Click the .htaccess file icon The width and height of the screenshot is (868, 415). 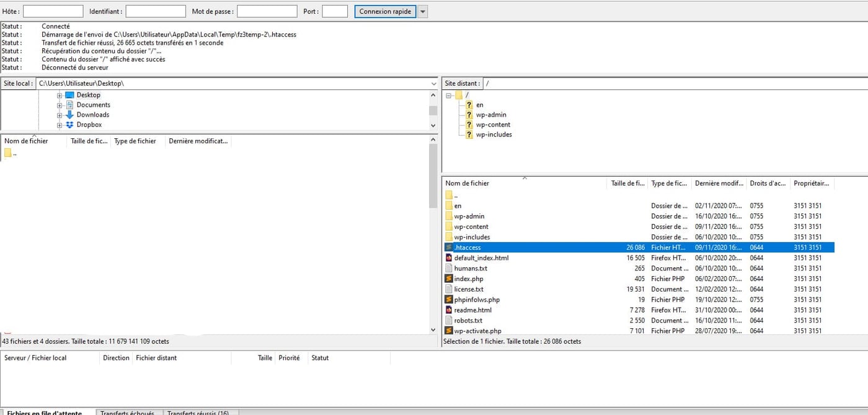[449, 248]
